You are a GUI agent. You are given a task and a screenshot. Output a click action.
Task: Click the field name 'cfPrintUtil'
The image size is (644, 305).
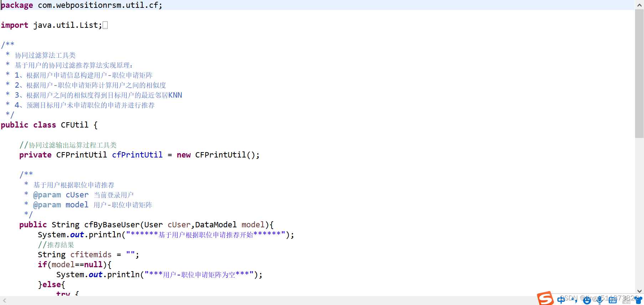(137, 155)
